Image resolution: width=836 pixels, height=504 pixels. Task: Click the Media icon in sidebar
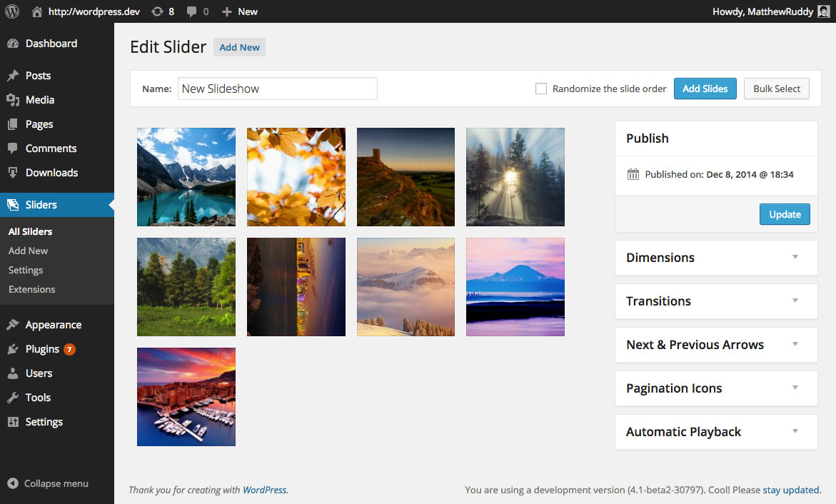tap(13, 100)
